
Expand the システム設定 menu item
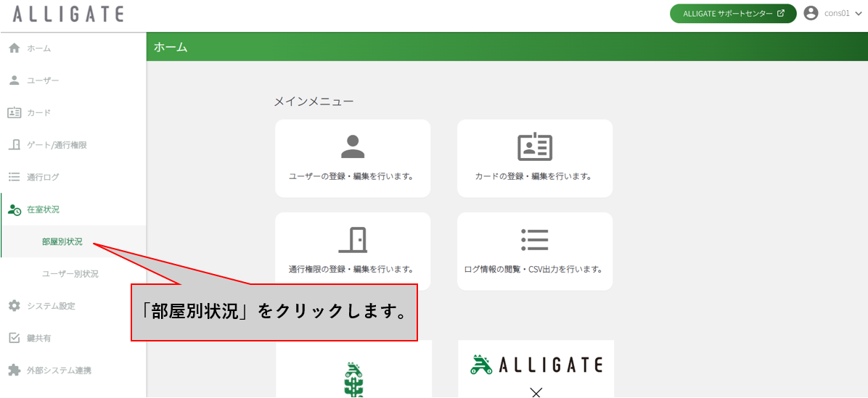(x=73, y=306)
